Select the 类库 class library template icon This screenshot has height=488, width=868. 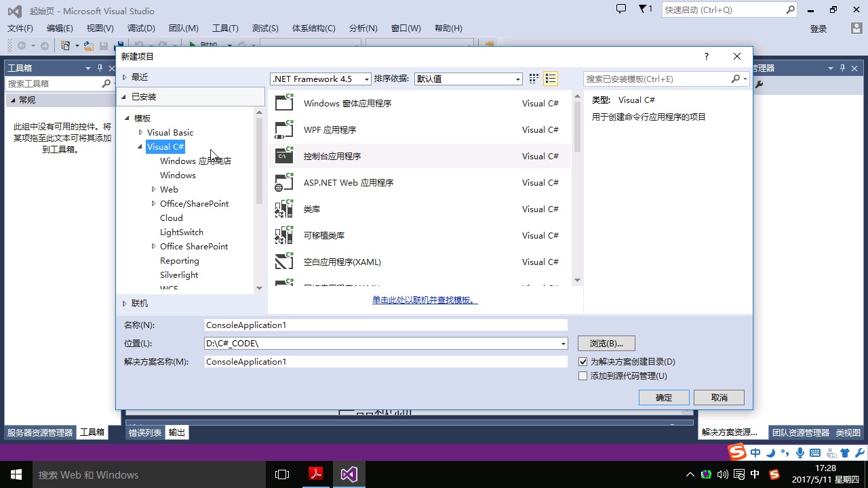(x=284, y=209)
